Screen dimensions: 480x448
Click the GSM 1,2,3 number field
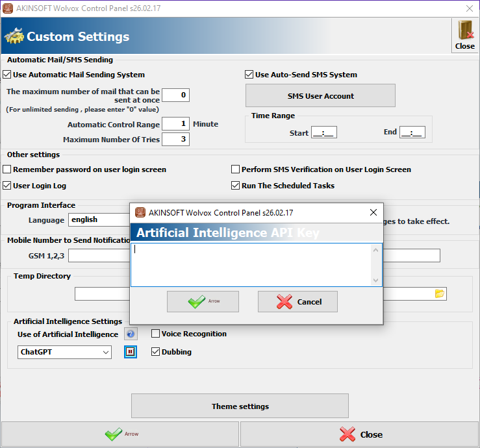pyautogui.click(x=99, y=256)
